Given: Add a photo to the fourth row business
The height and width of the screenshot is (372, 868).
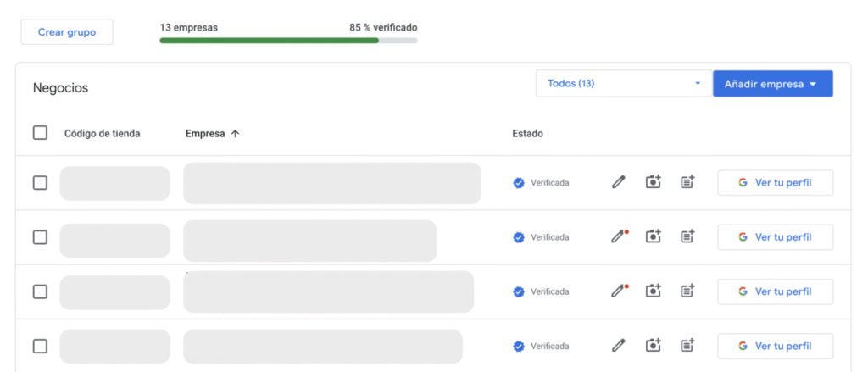Looking at the screenshot, I should (x=654, y=345).
